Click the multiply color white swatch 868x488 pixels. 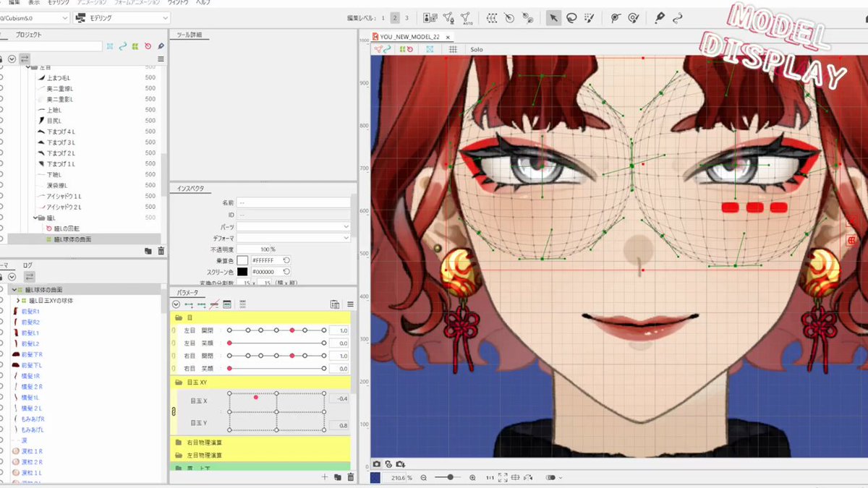(242, 260)
